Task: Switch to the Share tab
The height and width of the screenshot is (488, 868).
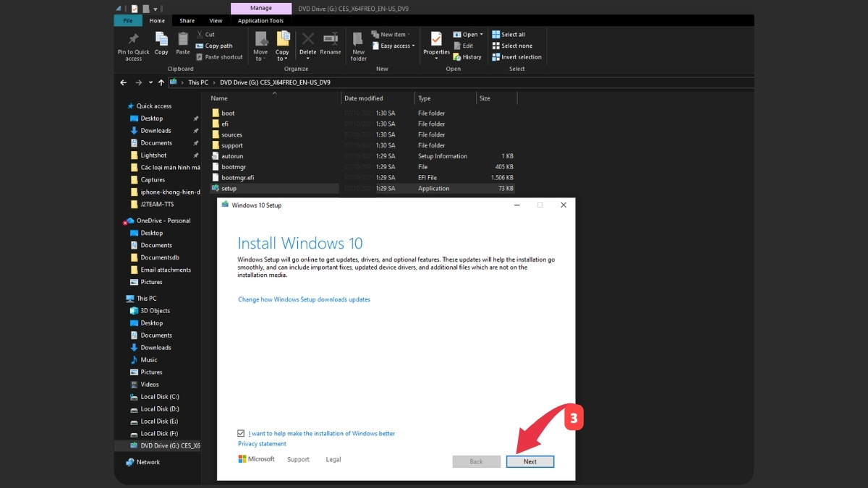Action: (187, 20)
